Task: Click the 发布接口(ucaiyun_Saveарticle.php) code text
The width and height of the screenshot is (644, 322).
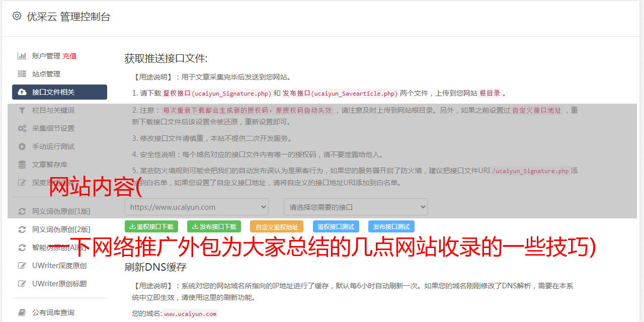Action: click(x=340, y=93)
